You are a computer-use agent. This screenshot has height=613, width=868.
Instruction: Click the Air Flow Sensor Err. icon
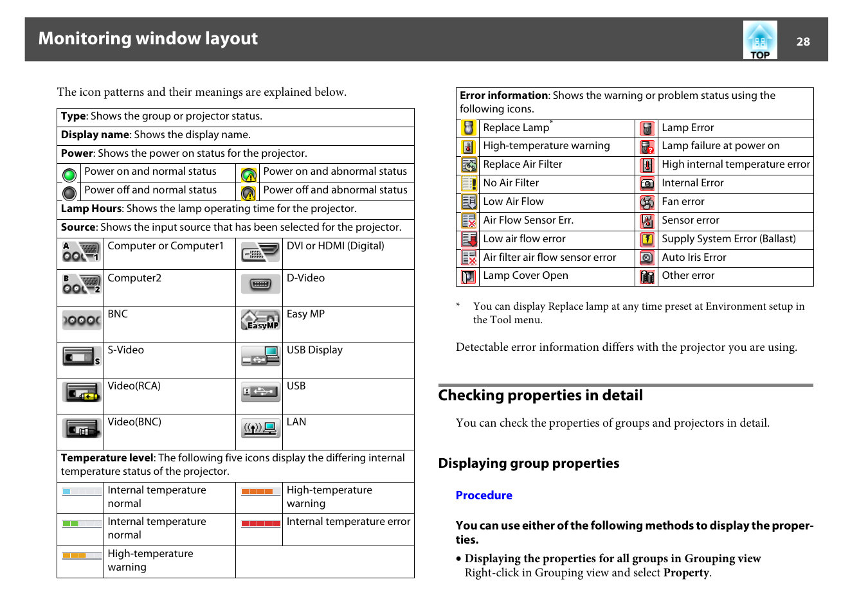pos(469,221)
